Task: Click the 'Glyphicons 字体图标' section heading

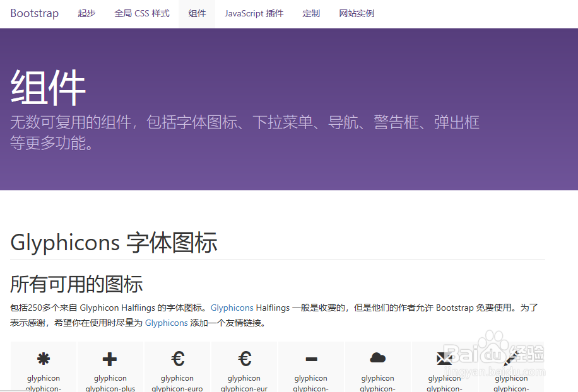Action: click(x=114, y=243)
